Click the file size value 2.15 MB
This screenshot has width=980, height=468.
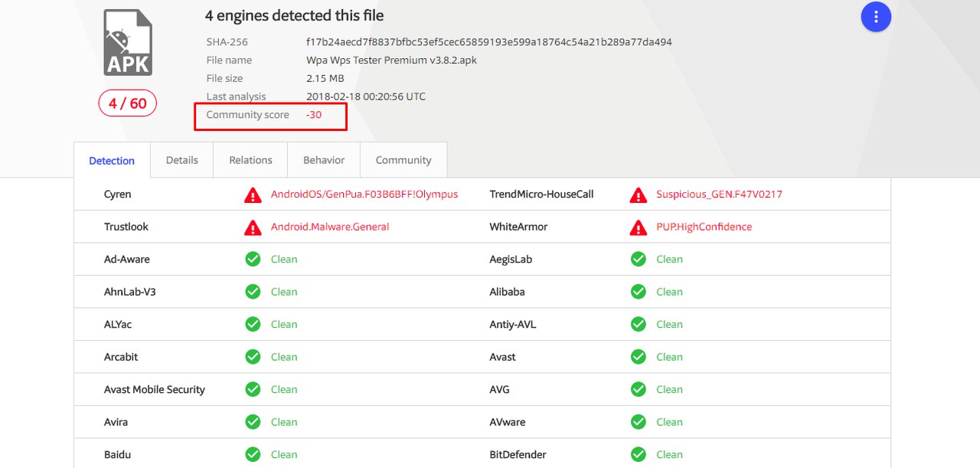(x=325, y=78)
